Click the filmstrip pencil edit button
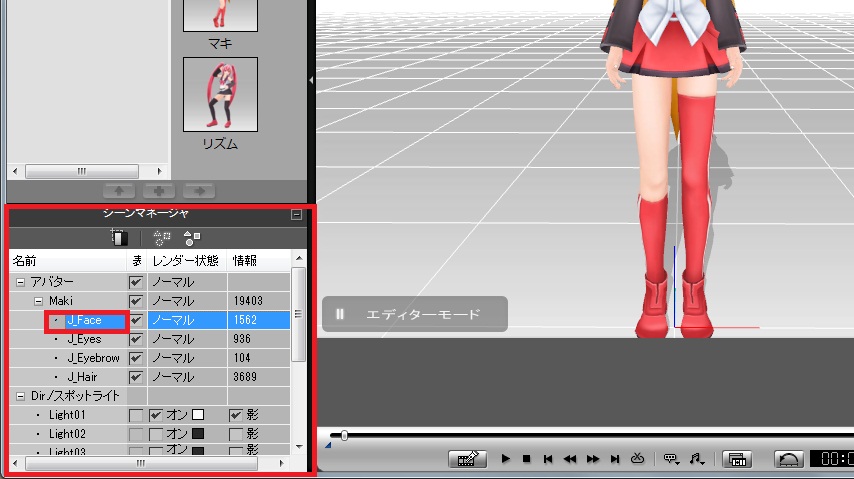This screenshot has height=479, width=854. [467, 459]
